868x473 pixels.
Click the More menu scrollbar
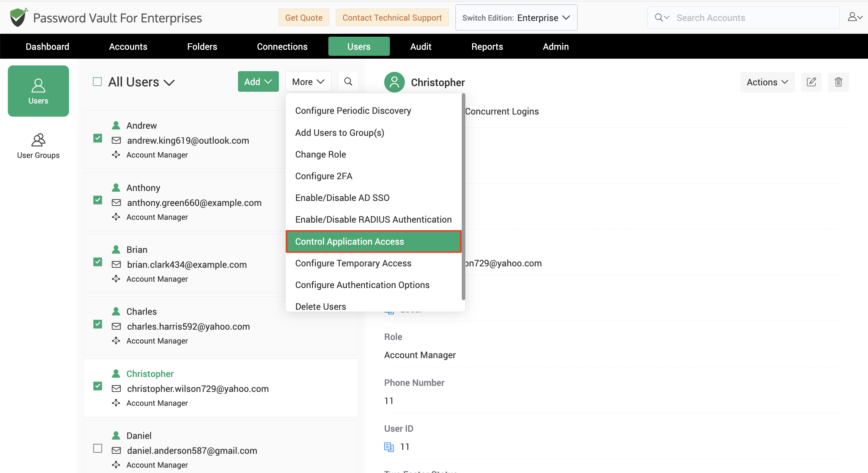[x=463, y=197]
